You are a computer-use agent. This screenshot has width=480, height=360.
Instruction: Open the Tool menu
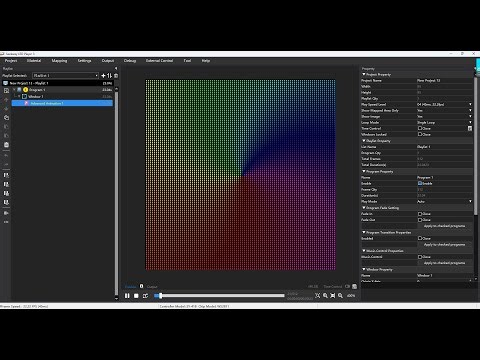tap(187, 61)
